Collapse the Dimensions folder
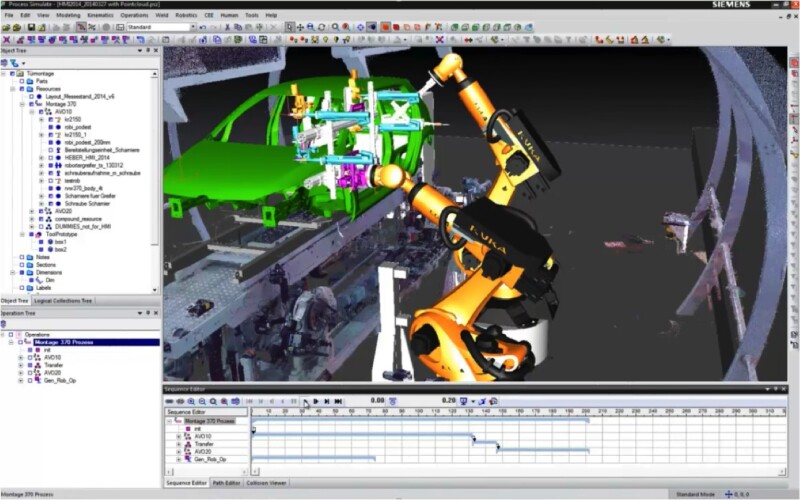 (x=12, y=272)
